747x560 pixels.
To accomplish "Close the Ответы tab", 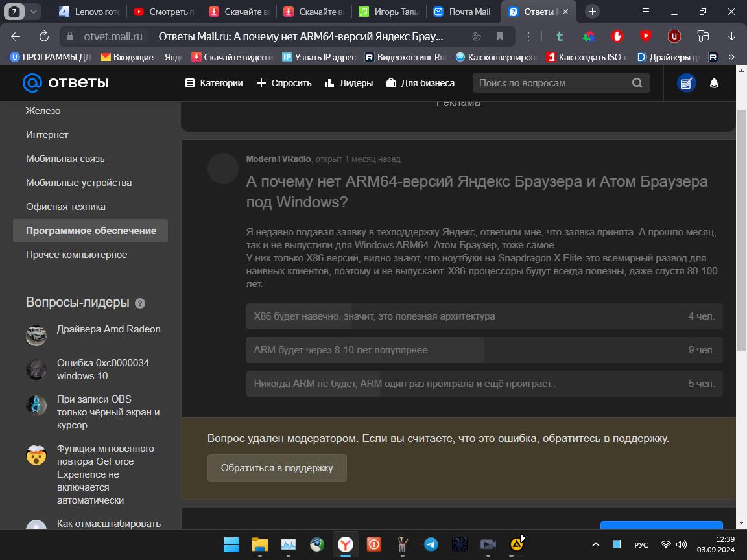I will 565,12.
